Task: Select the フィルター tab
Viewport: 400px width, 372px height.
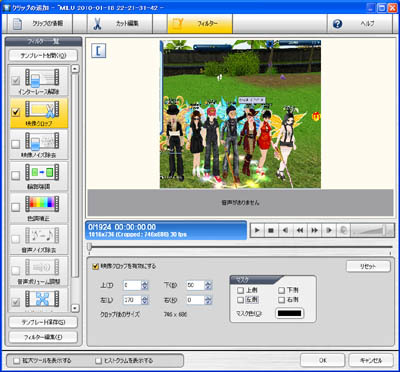Action: click(200, 24)
